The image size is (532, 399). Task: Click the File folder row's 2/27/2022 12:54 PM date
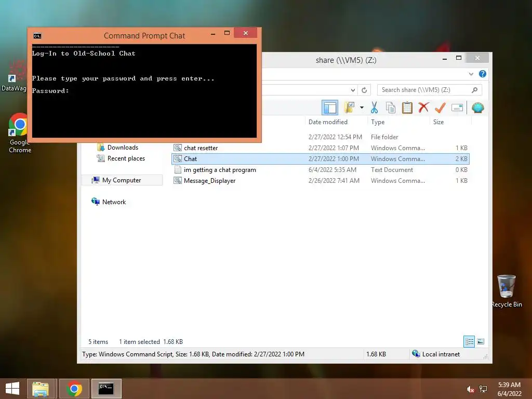tap(335, 137)
